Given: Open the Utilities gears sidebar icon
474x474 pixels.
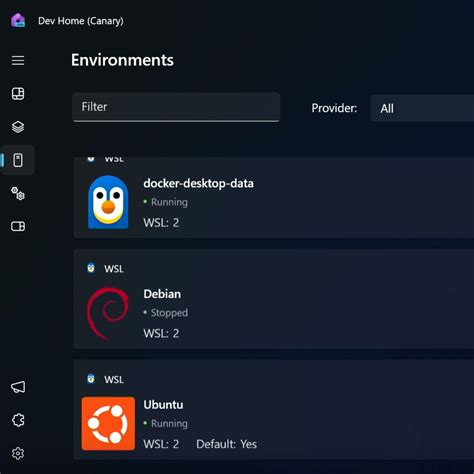Looking at the screenshot, I should pos(18,193).
